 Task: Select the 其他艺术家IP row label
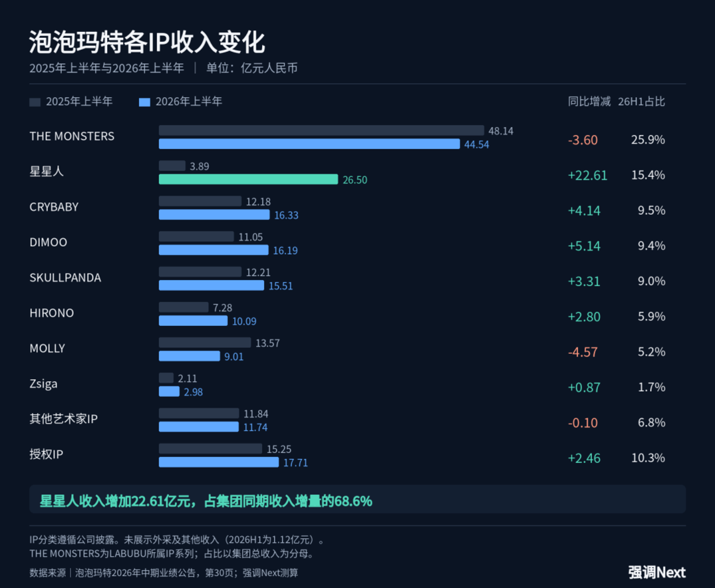click(64, 419)
